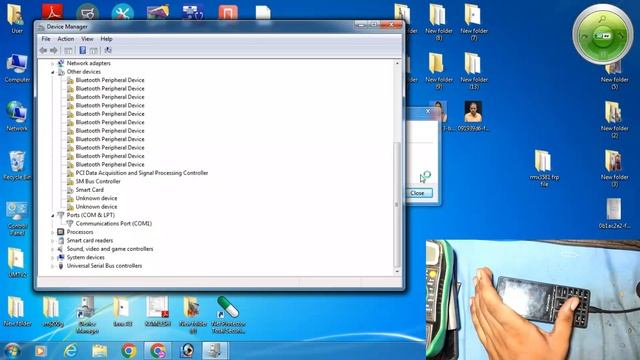Expand Universal Serial Bus controllers node
This screenshot has height=360, width=640.
(x=53, y=266)
